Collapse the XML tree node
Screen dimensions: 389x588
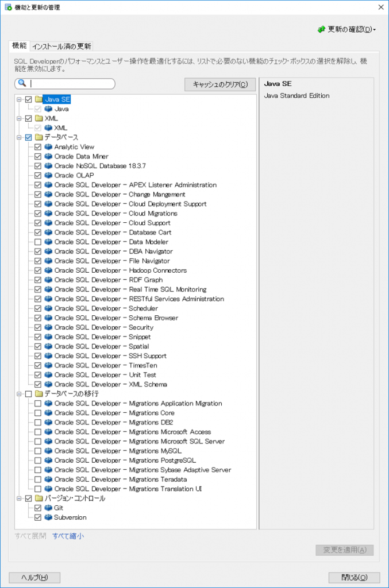point(19,118)
